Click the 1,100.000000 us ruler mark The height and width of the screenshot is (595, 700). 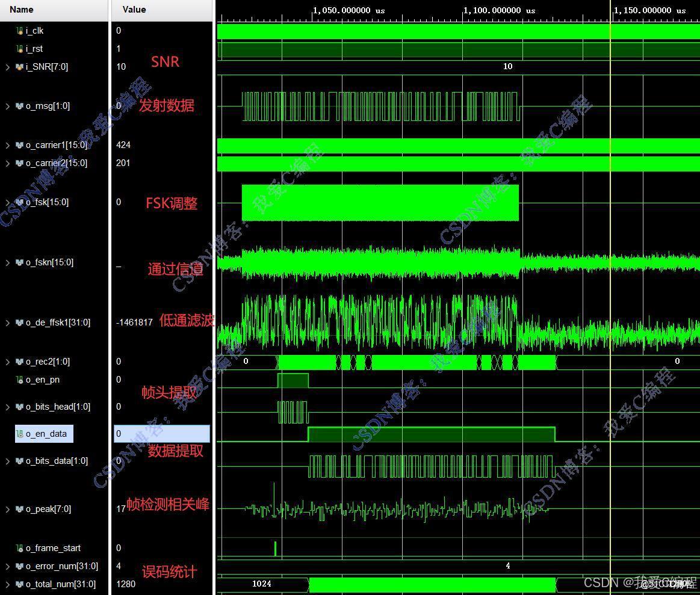(x=499, y=10)
